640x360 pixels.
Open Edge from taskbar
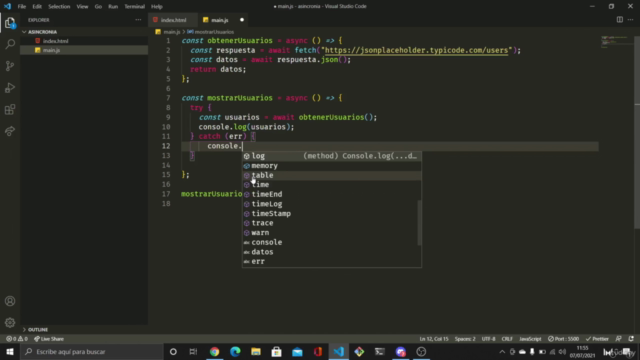point(235,351)
